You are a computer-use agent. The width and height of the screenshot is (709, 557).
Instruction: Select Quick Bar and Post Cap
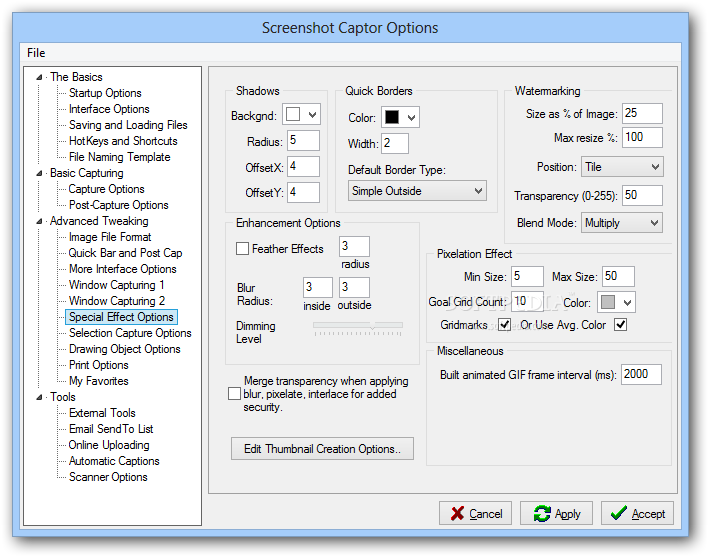click(x=125, y=253)
